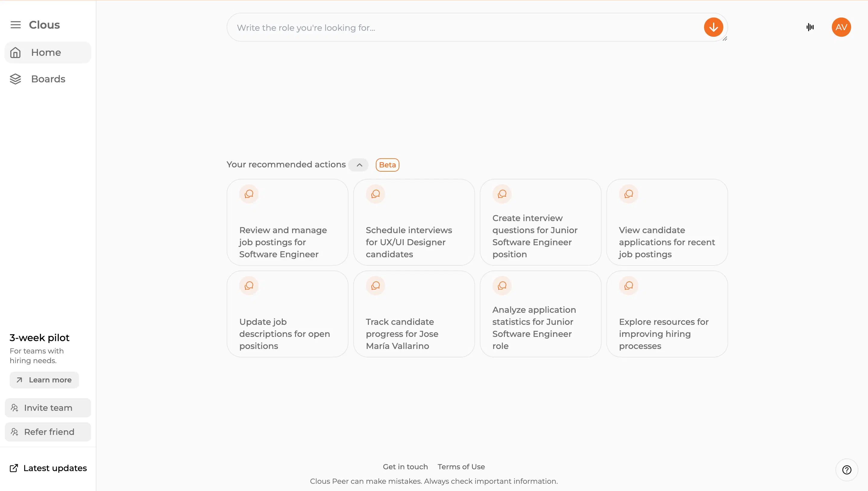Choose Explore resources for improving hiring card
This screenshot has height=491, width=868.
pos(667,314)
